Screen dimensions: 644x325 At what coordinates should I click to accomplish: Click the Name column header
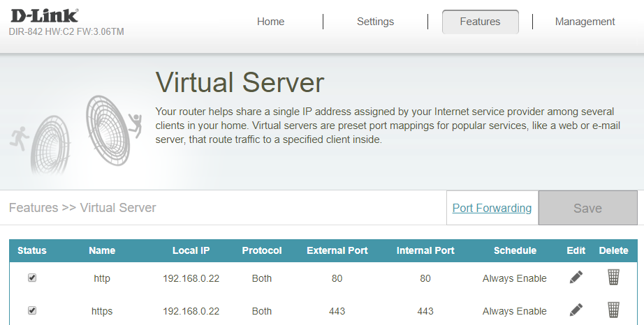point(102,250)
